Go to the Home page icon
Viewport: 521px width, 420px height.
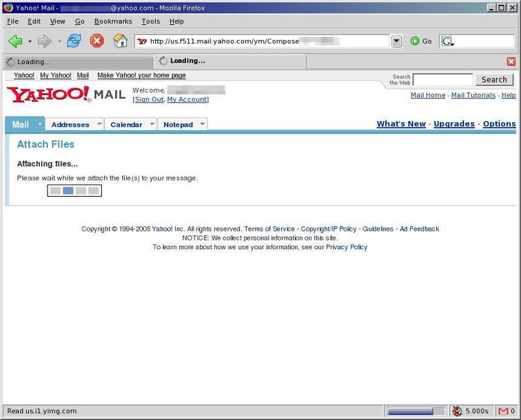click(x=121, y=41)
